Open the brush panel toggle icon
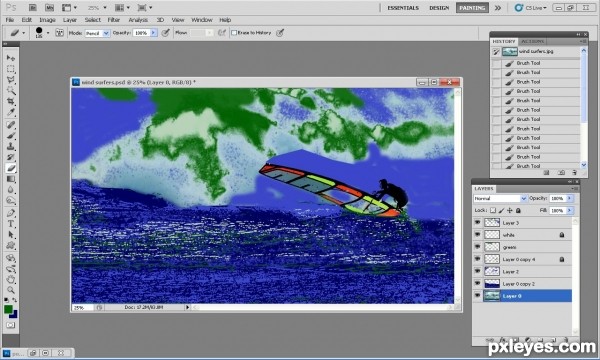The image size is (600, 360). (59, 33)
